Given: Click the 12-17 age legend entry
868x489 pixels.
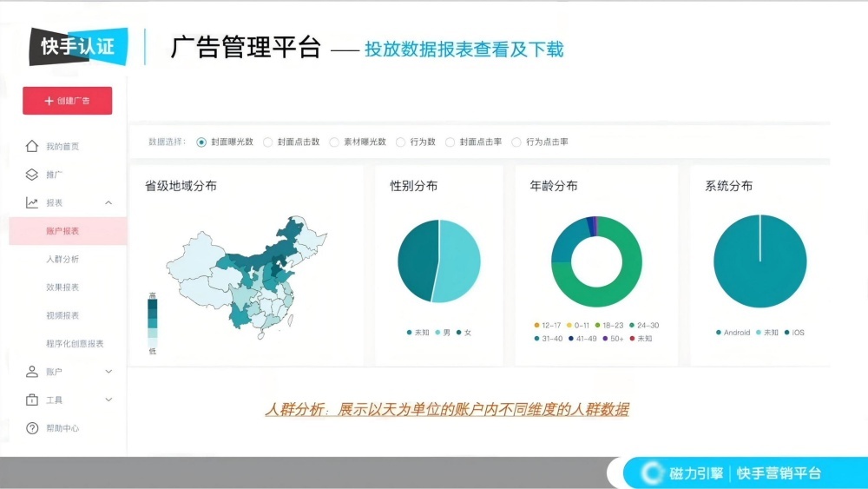Looking at the screenshot, I should [548, 325].
